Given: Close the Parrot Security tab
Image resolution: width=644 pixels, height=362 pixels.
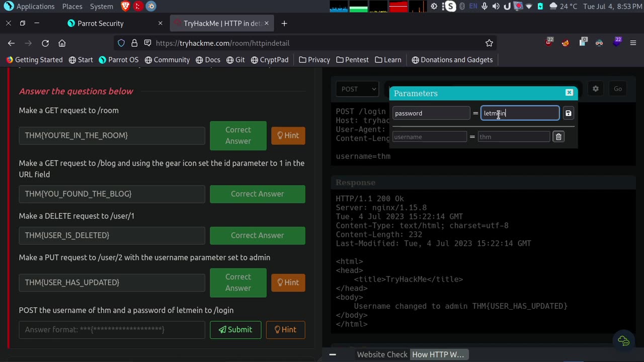Looking at the screenshot, I should coord(160,23).
